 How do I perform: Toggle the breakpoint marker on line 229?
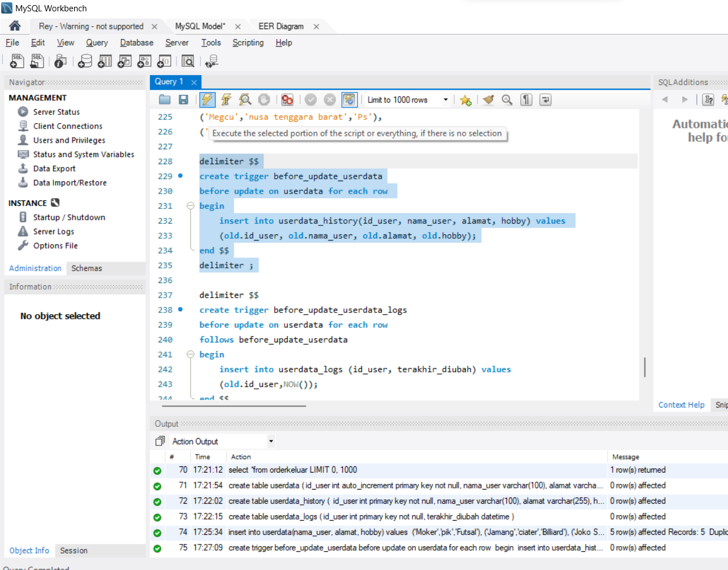coord(180,176)
